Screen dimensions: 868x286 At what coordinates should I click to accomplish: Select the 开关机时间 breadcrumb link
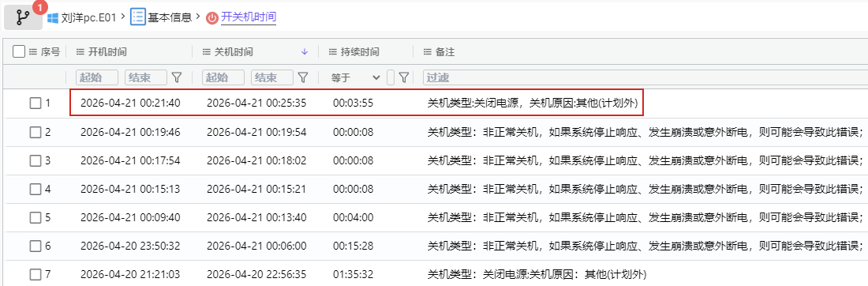(x=248, y=17)
